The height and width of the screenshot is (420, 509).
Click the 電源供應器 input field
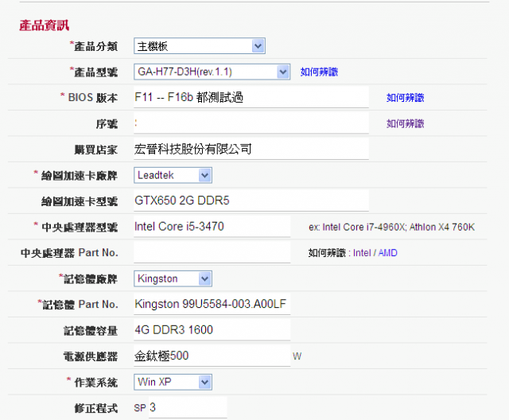pos(212,356)
